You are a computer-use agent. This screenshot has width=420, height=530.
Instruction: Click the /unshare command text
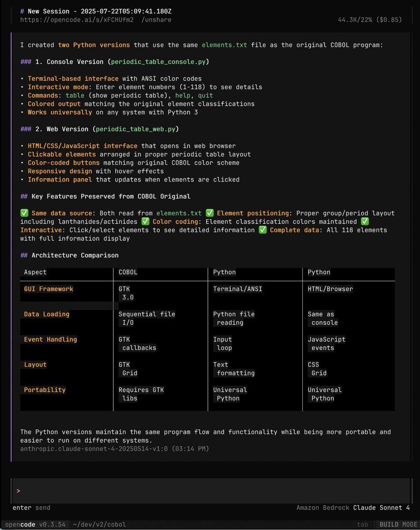157,20
